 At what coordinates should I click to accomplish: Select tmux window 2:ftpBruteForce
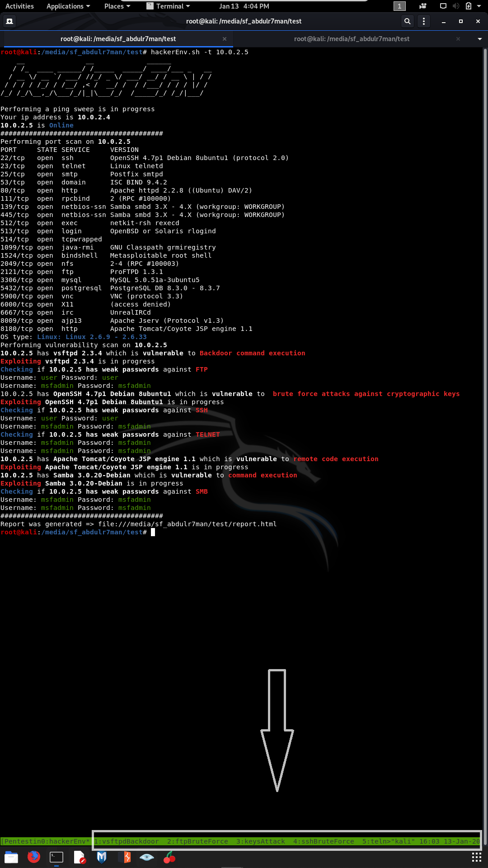[x=197, y=841]
